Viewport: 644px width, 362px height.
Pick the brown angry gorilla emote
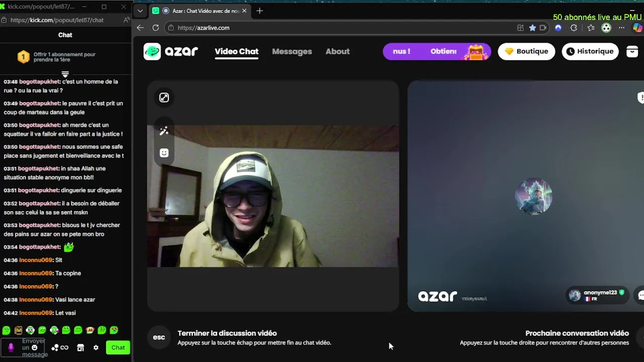point(18,330)
